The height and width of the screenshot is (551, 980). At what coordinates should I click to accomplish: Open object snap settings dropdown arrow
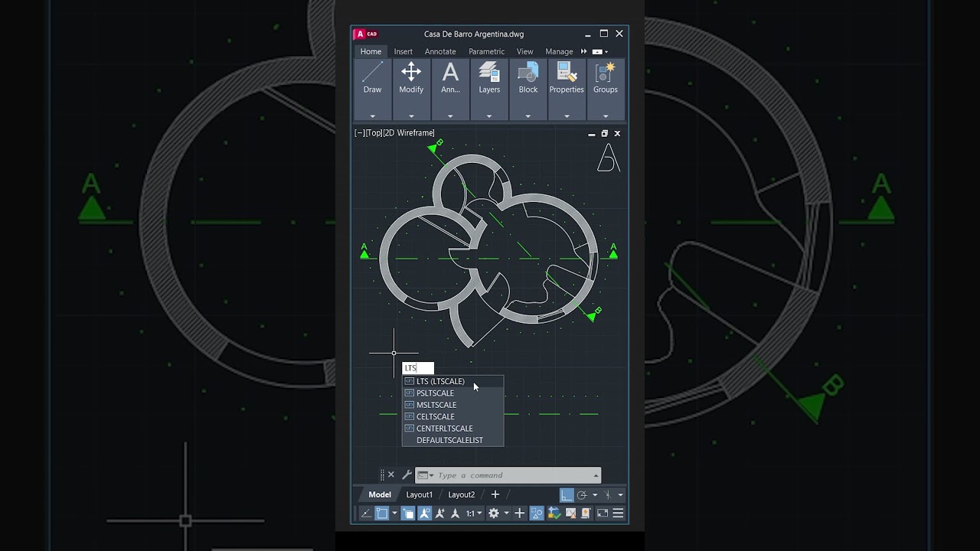coord(395,513)
